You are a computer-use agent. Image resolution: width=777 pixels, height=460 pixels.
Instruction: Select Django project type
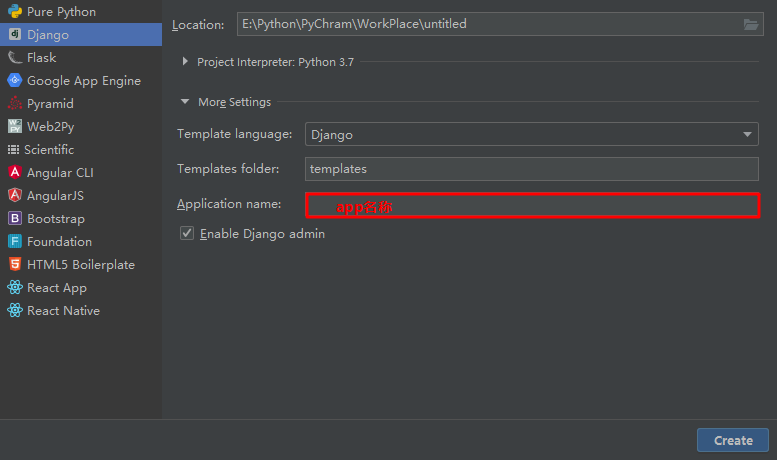click(81, 34)
